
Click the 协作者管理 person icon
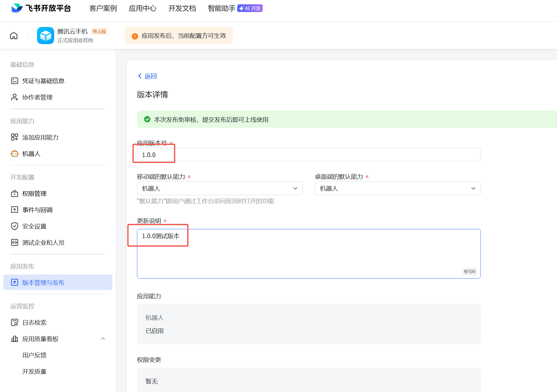pyautogui.click(x=14, y=97)
